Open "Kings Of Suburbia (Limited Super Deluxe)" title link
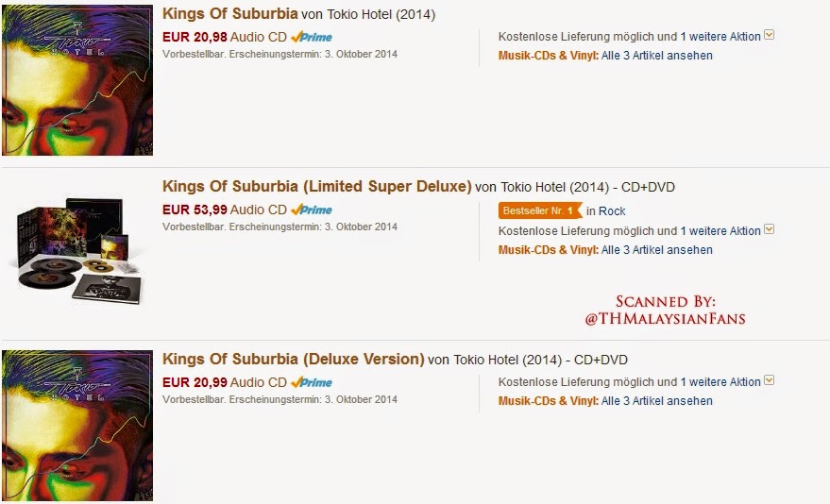830x504 pixels. pyautogui.click(x=316, y=187)
